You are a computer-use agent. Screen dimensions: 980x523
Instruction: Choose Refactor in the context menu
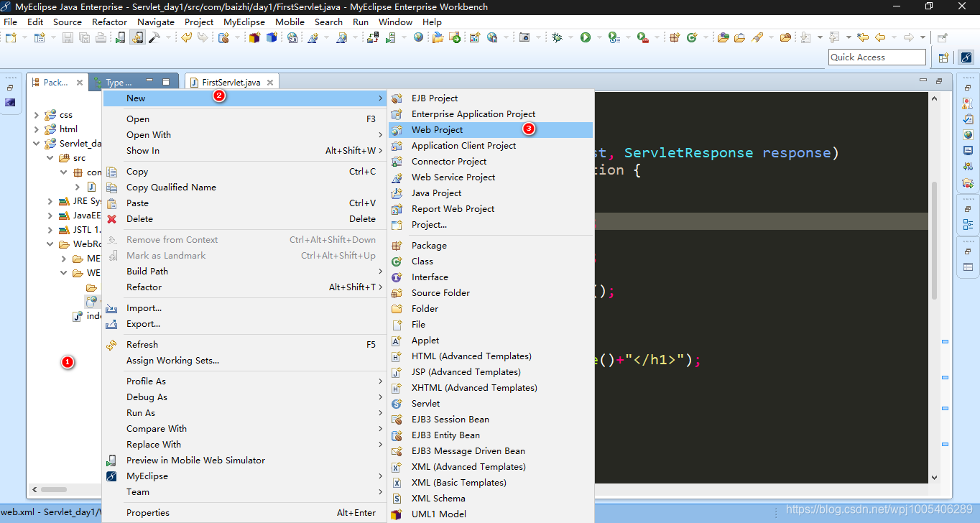point(244,287)
